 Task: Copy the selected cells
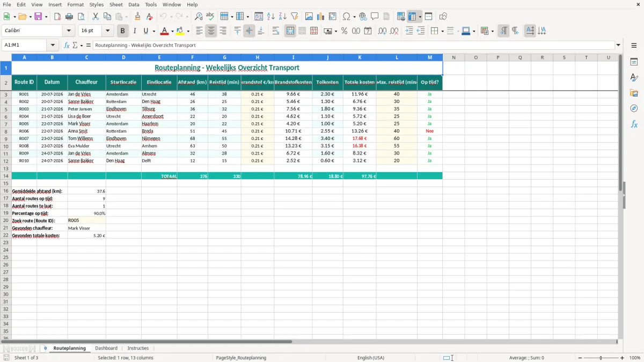coord(107,17)
